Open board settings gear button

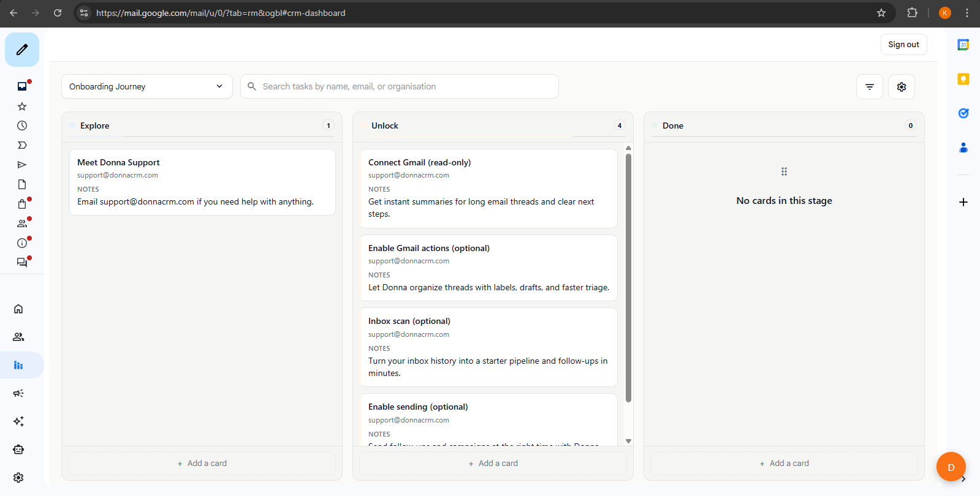[902, 87]
